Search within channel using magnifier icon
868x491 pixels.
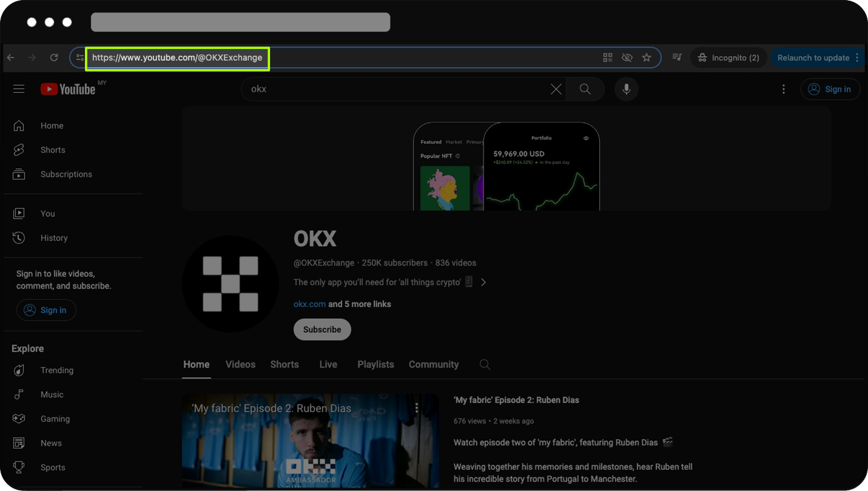[x=485, y=365]
